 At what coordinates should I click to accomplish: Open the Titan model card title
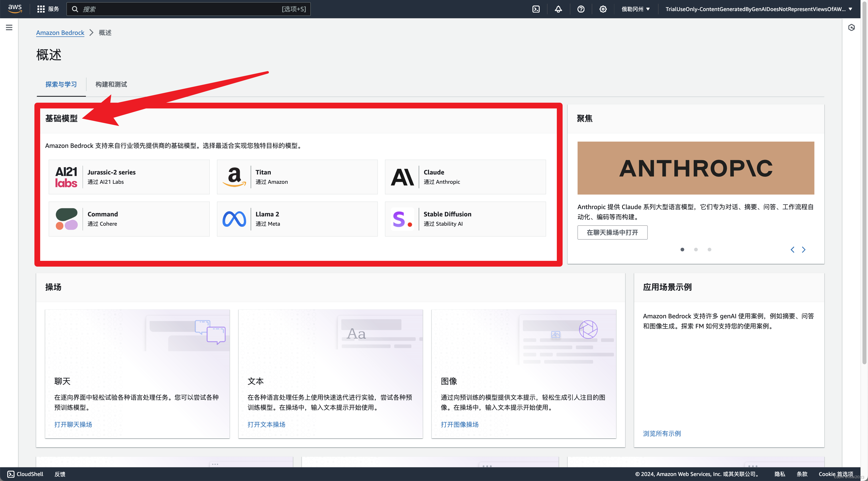[263, 172]
